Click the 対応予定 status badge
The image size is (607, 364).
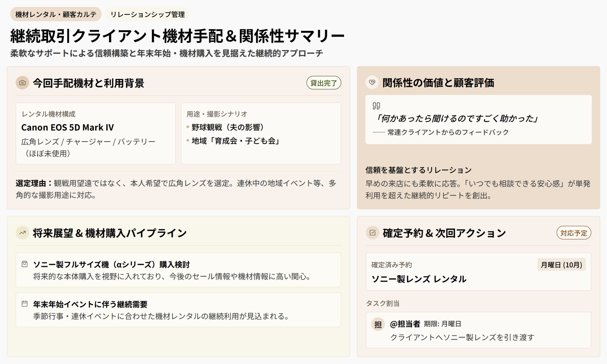pyautogui.click(x=574, y=233)
